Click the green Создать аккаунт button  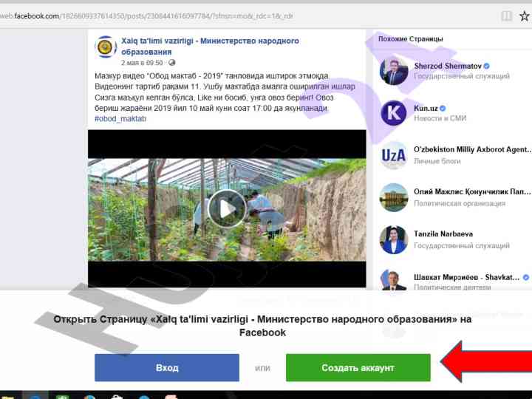tap(358, 367)
